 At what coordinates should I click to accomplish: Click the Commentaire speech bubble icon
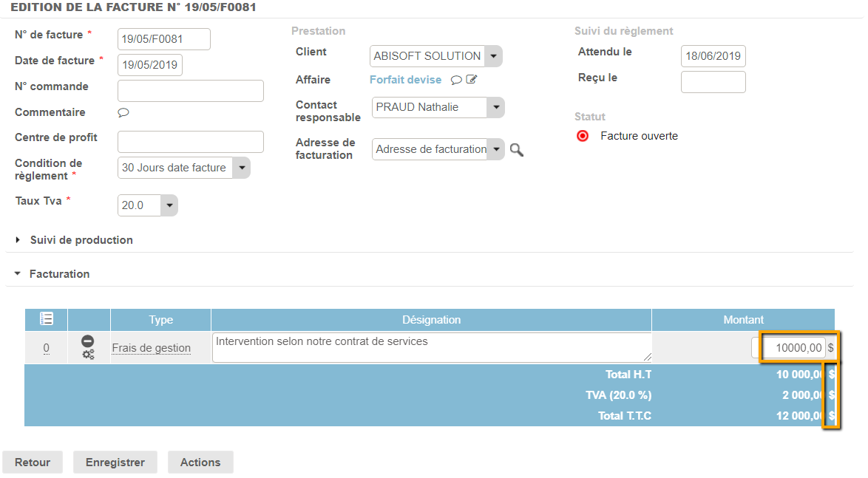(123, 113)
